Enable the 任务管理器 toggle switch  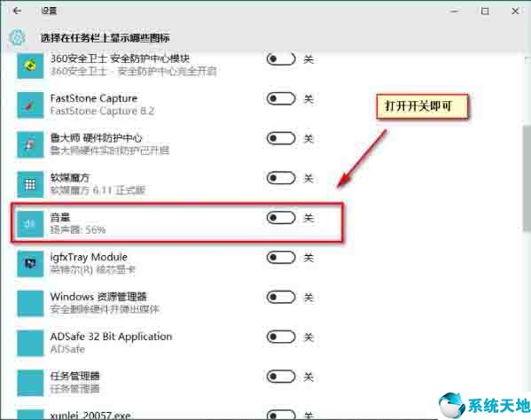point(281,377)
